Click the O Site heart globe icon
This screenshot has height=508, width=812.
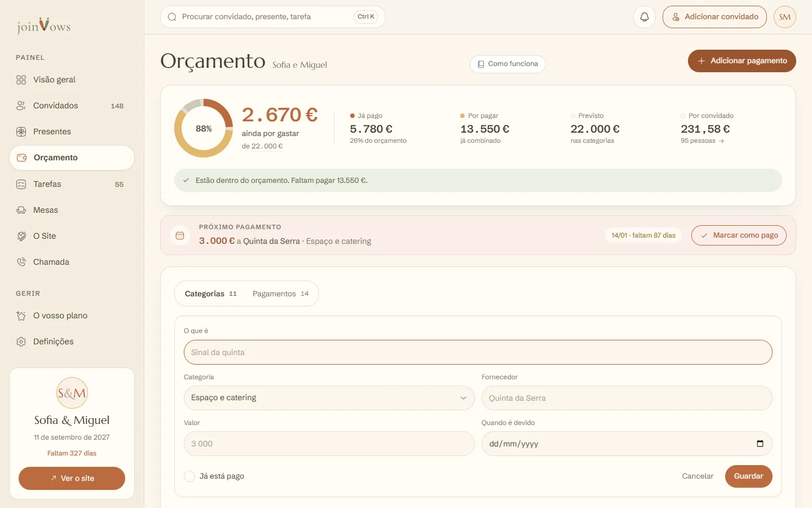click(x=21, y=237)
